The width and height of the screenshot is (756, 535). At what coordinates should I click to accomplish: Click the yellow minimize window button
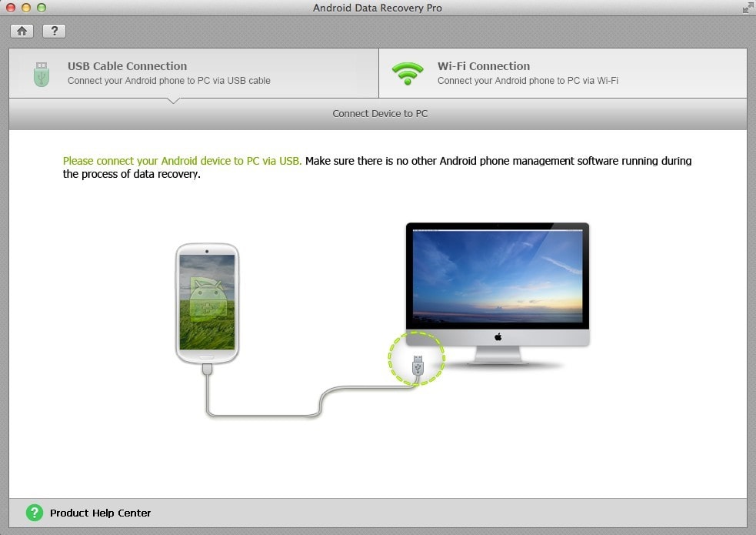pos(26,8)
